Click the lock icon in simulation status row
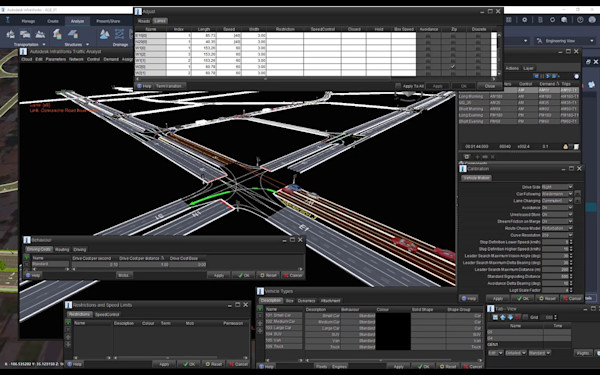600x375 pixels. 565,147
